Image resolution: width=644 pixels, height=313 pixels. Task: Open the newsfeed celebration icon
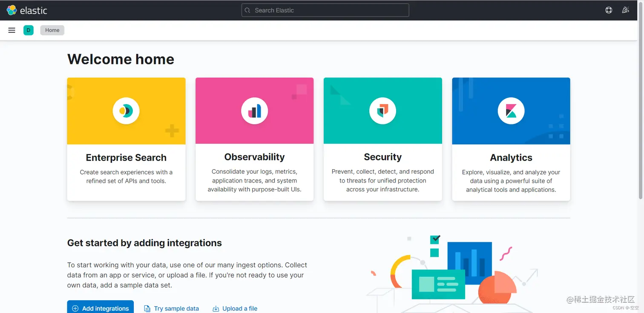(626, 10)
